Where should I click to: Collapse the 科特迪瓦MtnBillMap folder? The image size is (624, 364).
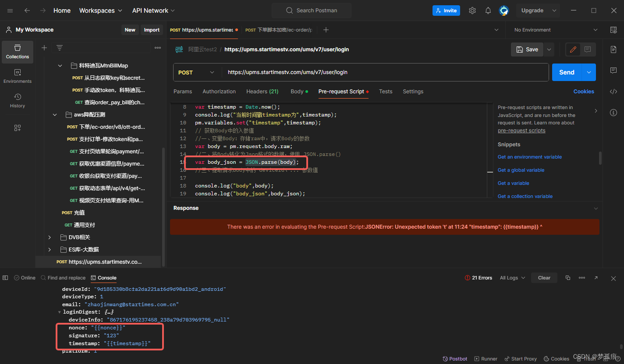60,66
